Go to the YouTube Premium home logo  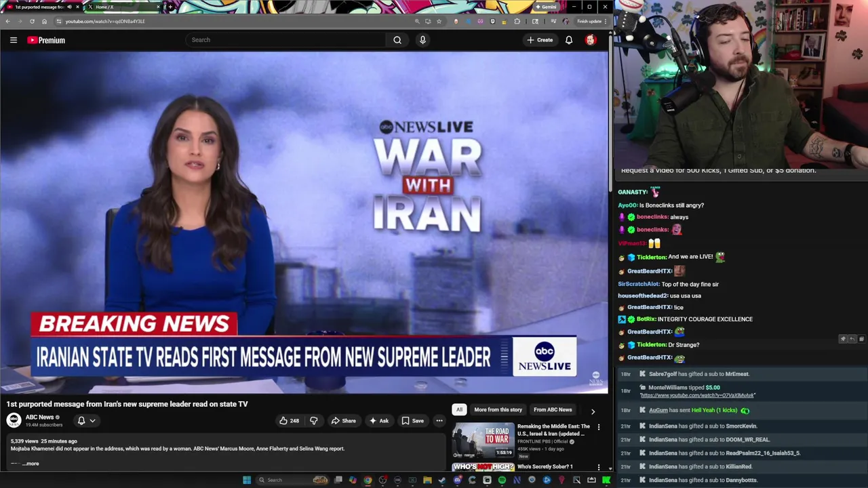point(46,40)
